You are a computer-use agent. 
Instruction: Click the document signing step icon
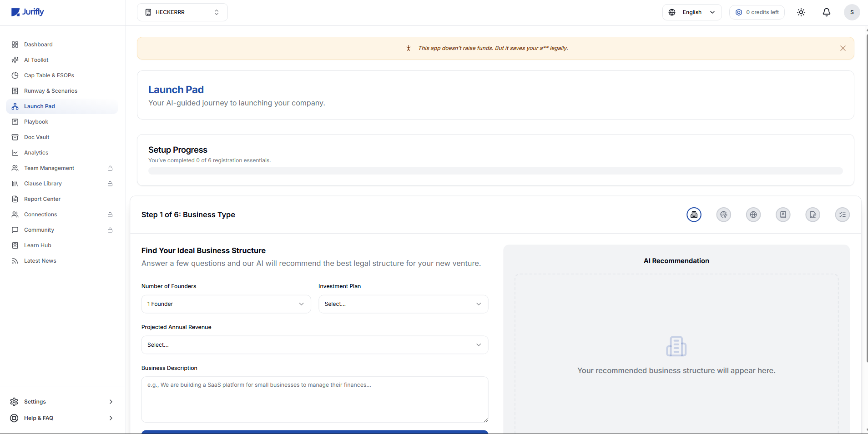(x=812, y=215)
